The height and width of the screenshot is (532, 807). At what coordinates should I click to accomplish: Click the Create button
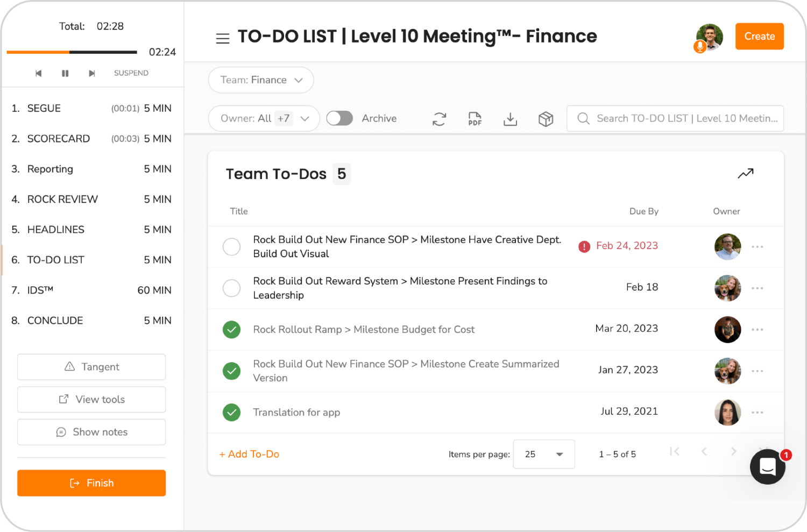[x=759, y=36]
